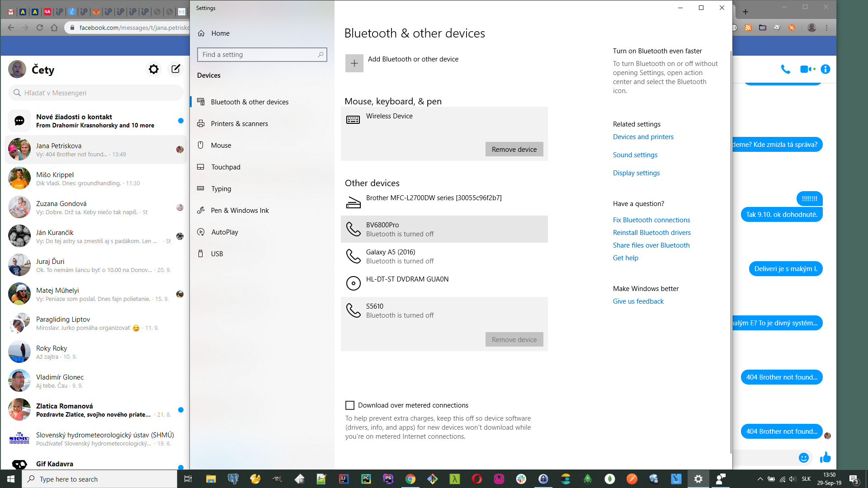Open chat with Zuzana Gondová

point(96,207)
